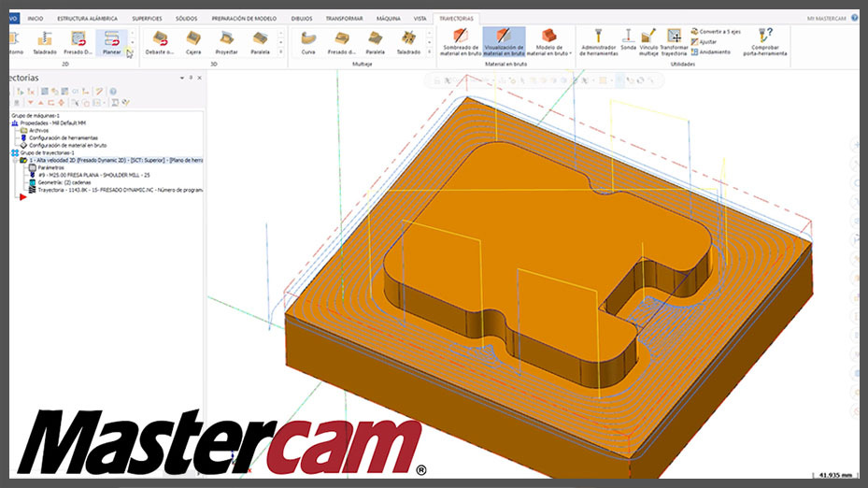The width and height of the screenshot is (868, 488).
Task: Choose the Curva multiaxis toolpath icon
Action: [x=308, y=43]
